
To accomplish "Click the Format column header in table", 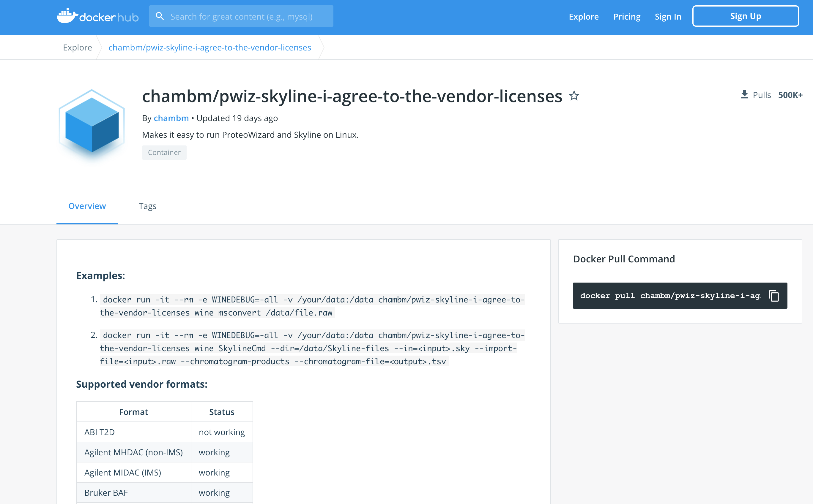I will click(133, 412).
